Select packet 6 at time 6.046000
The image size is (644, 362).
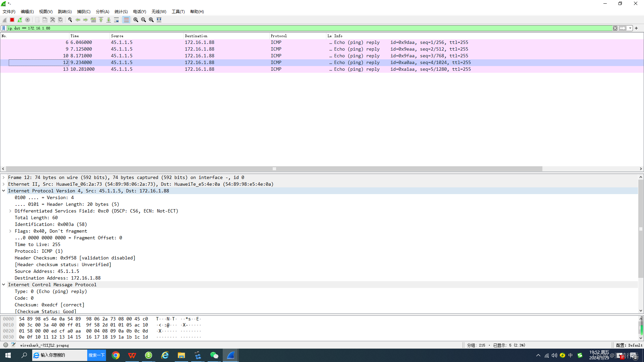coord(322,43)
